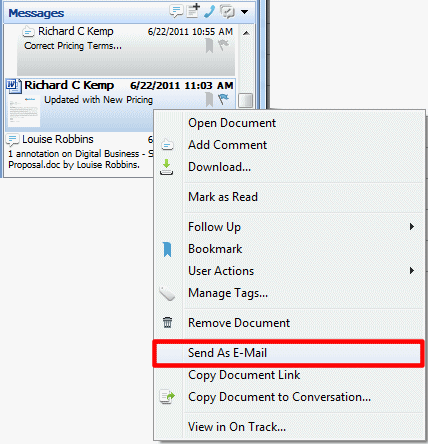
Task: Click the phone call icon in Messages header
Action: [210, 11]
